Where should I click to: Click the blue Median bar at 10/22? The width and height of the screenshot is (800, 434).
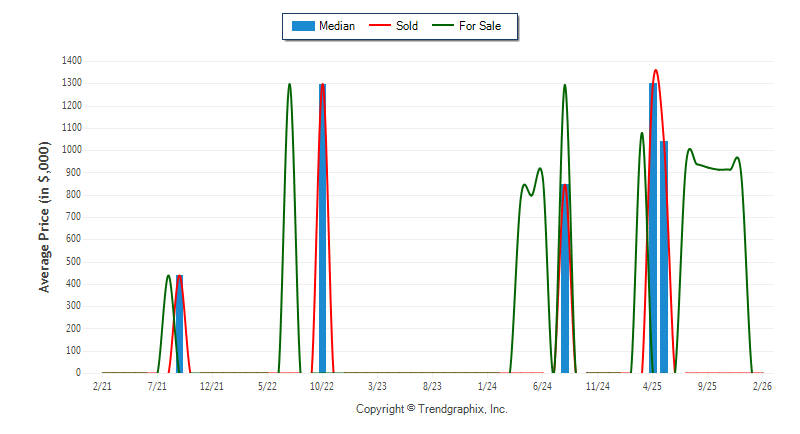pos(322,230)
